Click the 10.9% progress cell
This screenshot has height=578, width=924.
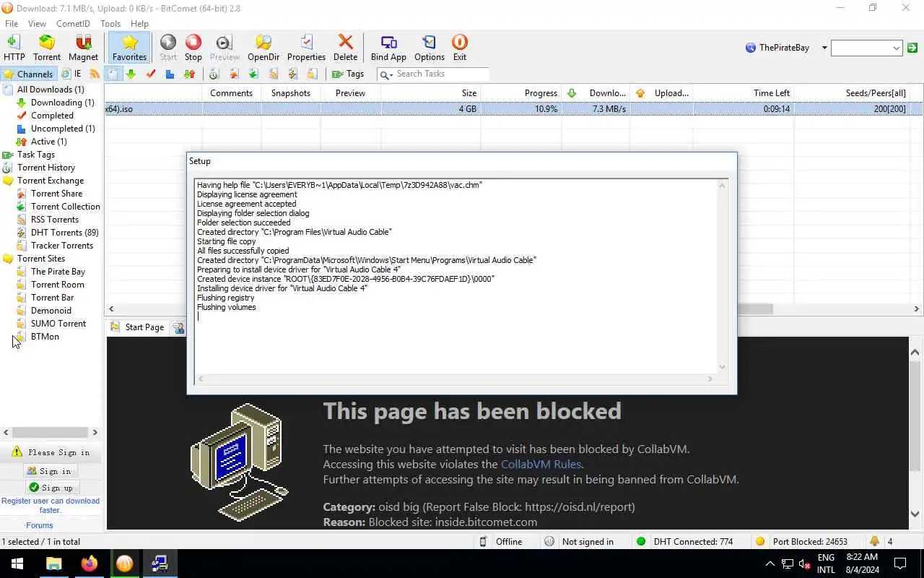click(520, 109)
